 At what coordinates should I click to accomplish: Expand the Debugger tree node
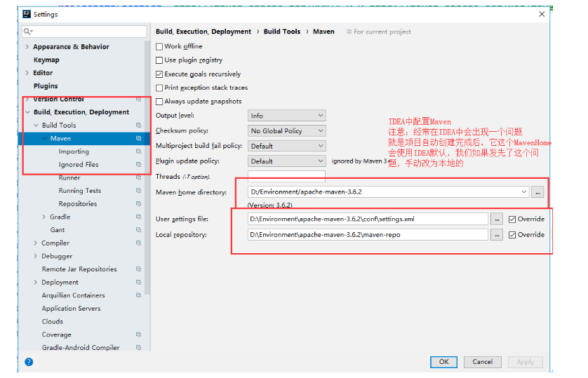(36, 256)
